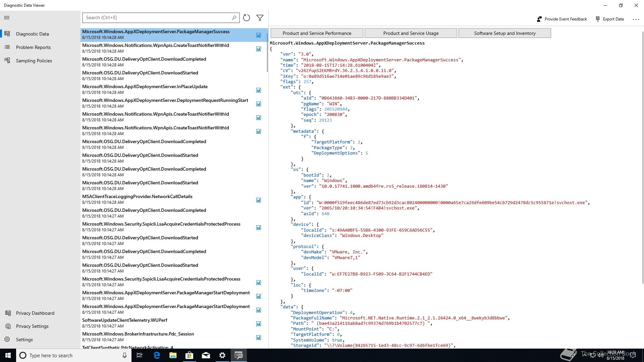644x362 pixels.
Task: Click Software Setup and Inventory category button
Action: [x=505, y=33]
